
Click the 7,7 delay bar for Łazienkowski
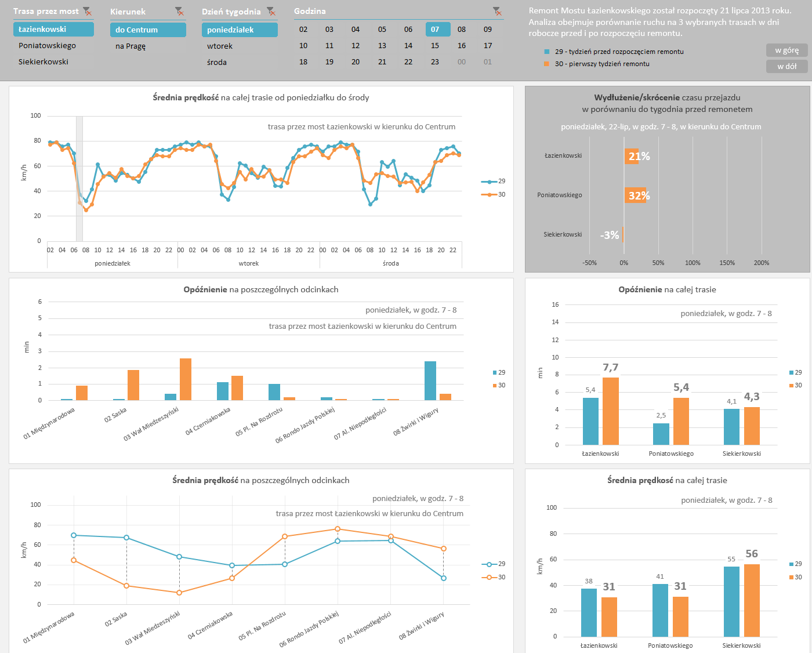tap(611, 411)
